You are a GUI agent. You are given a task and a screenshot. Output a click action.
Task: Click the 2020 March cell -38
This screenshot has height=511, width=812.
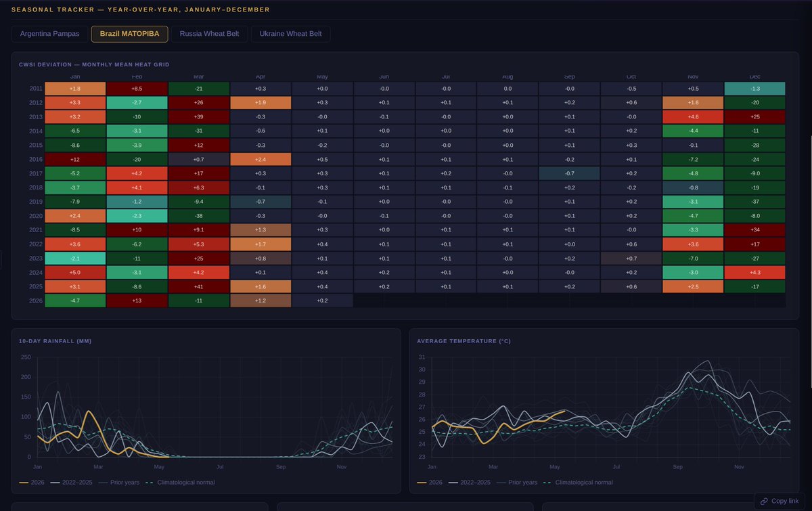point(199,216)
